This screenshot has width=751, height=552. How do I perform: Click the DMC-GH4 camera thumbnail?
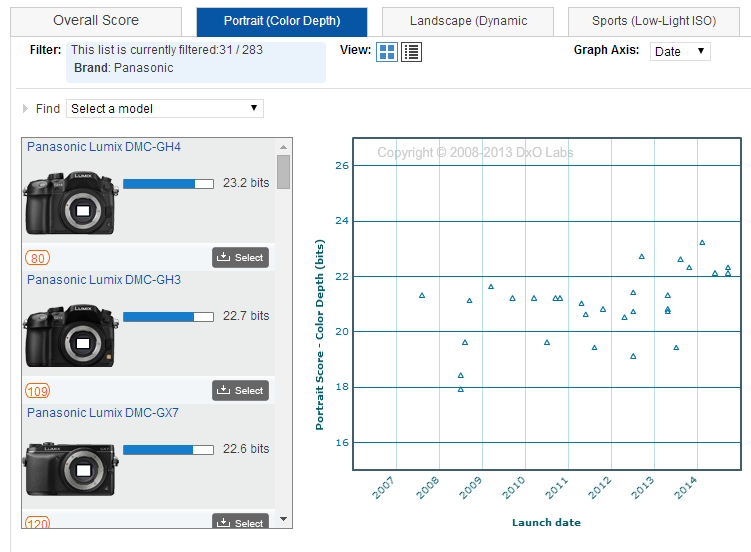71,203
